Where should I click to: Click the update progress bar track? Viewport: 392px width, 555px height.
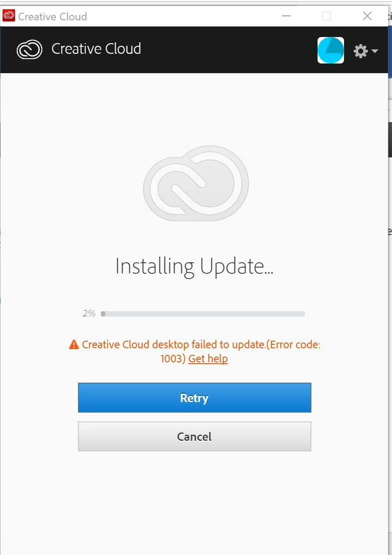203,314
